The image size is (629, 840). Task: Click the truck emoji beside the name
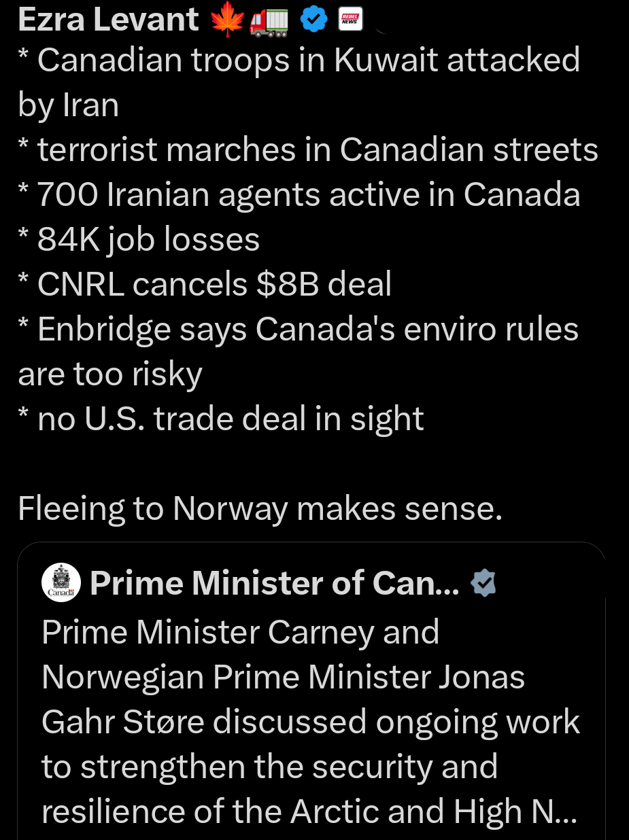tap(269, 21)
